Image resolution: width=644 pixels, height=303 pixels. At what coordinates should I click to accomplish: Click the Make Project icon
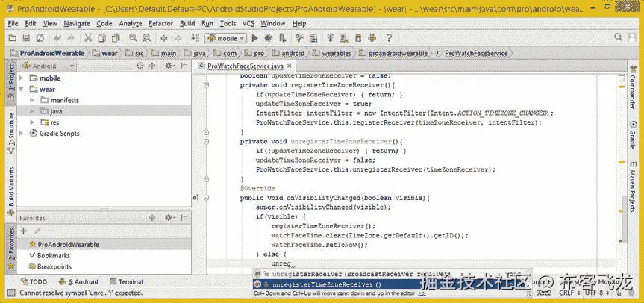pyautogui.click(x=195, y=38)
